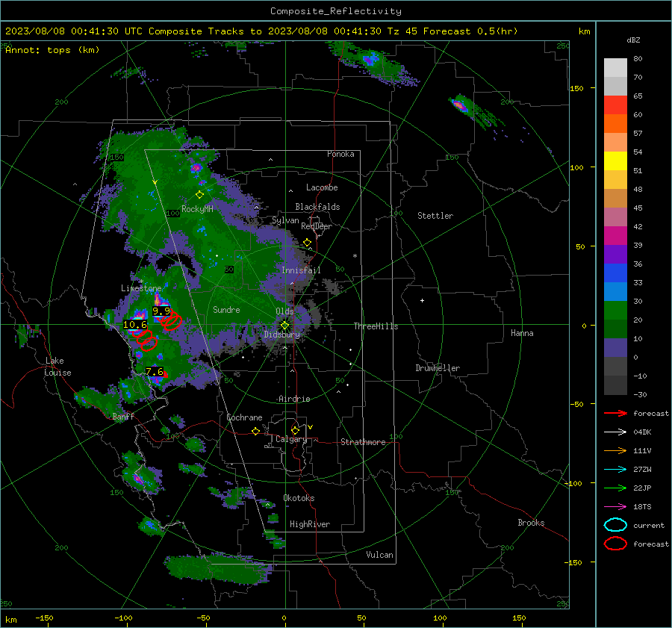Click the yellow 54 dBZ color swatch
Screen dimensions: 672x628
615,161
